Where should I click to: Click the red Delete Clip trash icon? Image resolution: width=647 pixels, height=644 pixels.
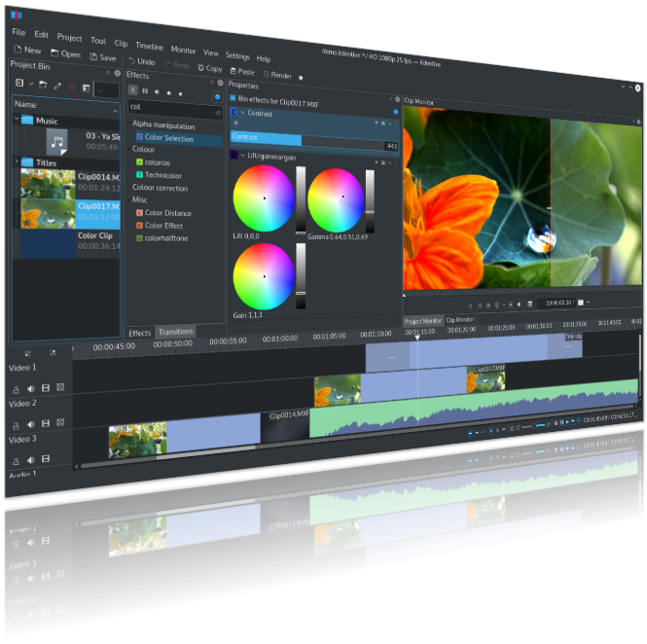72,87
